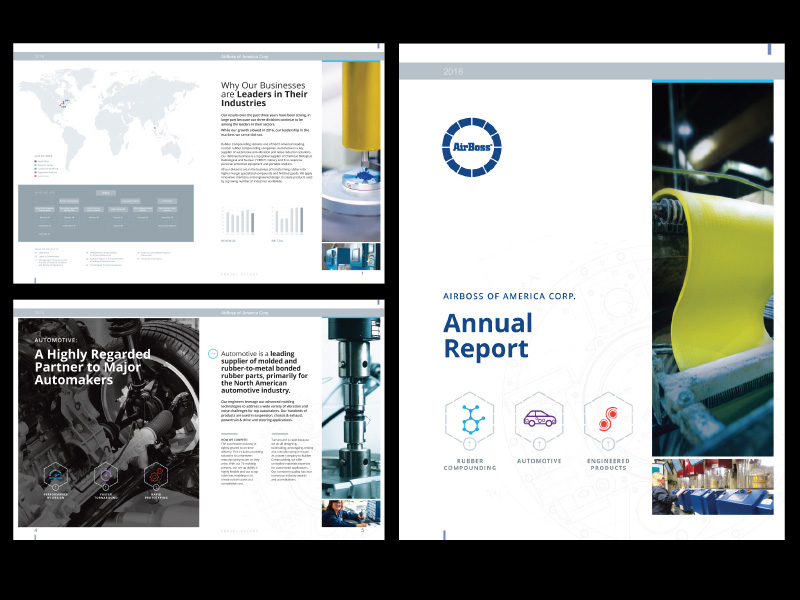This screenshot has width=800, height=600.
Task: Click the "A Highly Regarded Partner" heading
Action: tap(93, 367)
